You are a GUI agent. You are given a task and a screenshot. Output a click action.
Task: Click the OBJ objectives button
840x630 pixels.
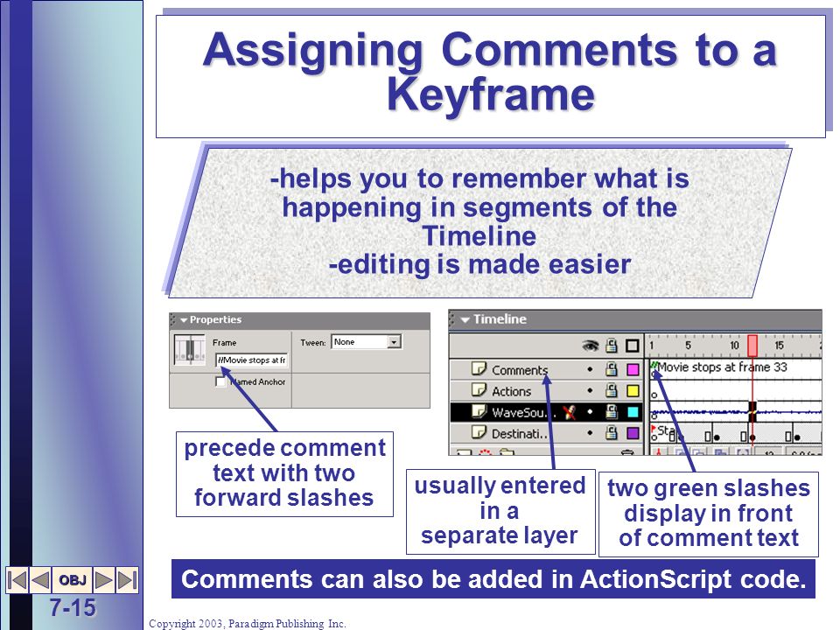73,580
